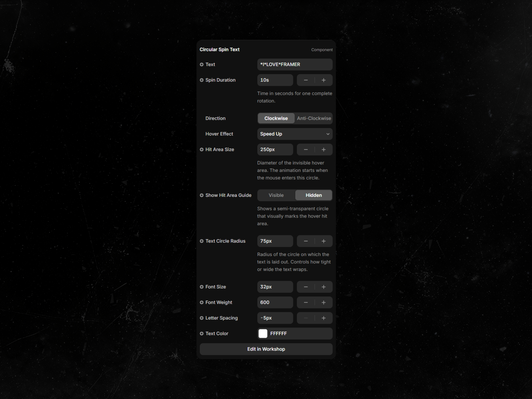Select Anti-Clockwise direction
Image resolution: width=532 pixels, height=399 pixels.
click(x=314, y=118)
